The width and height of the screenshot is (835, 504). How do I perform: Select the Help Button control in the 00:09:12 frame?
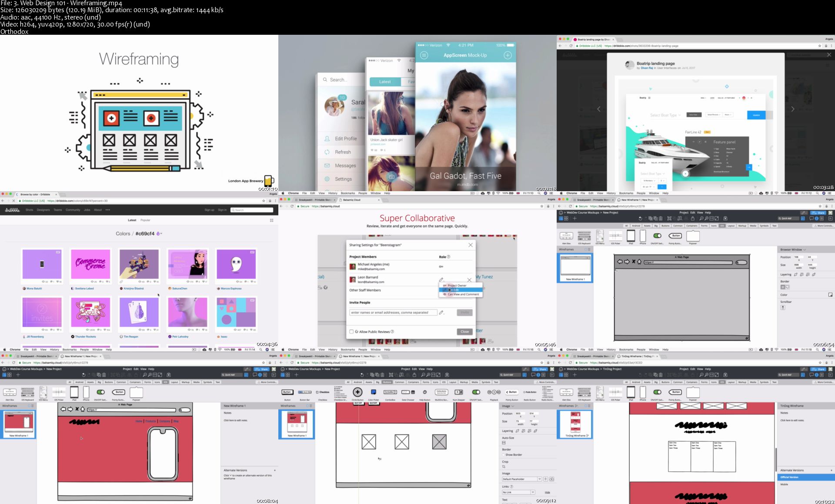pos(425,392)
